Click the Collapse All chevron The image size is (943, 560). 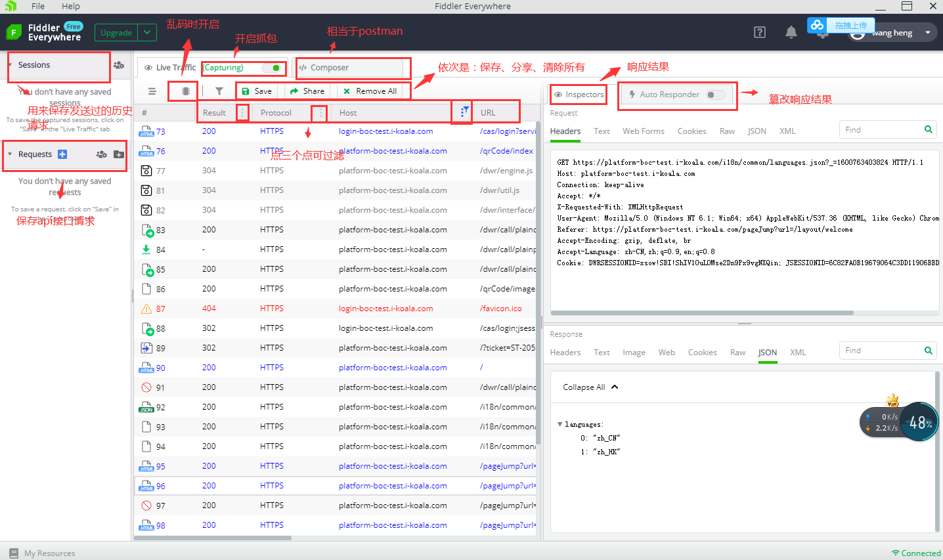(615, 387)
